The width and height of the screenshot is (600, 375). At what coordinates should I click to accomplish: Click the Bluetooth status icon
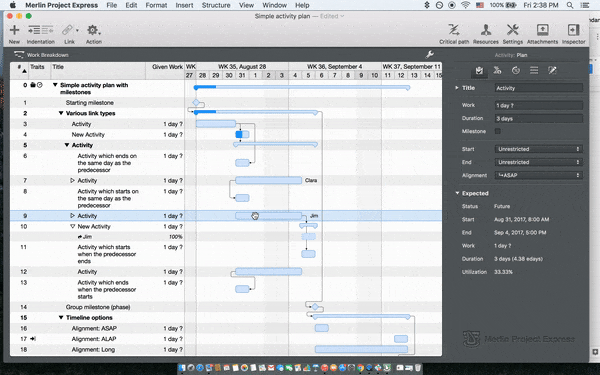[x=427, y=5]
